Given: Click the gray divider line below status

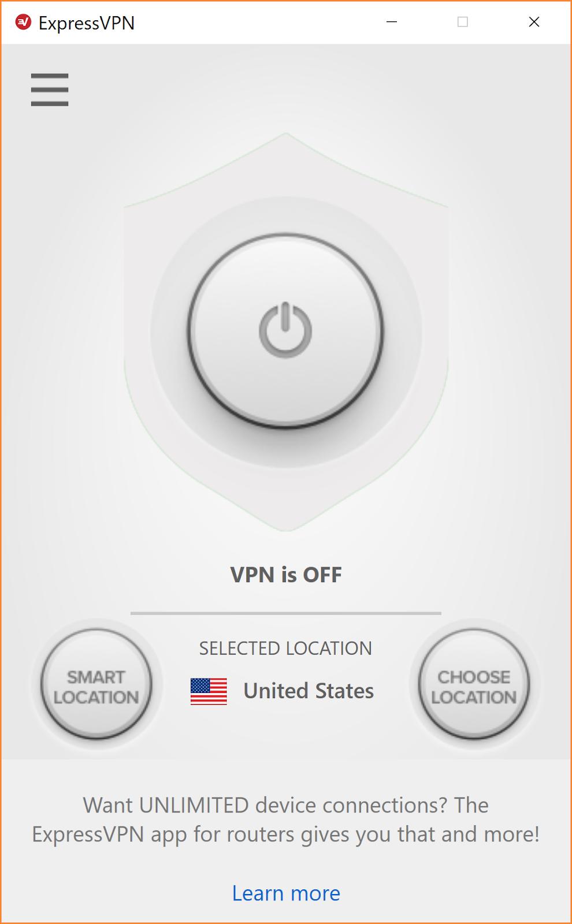Looking at the screenshot, I should [286, 613].
